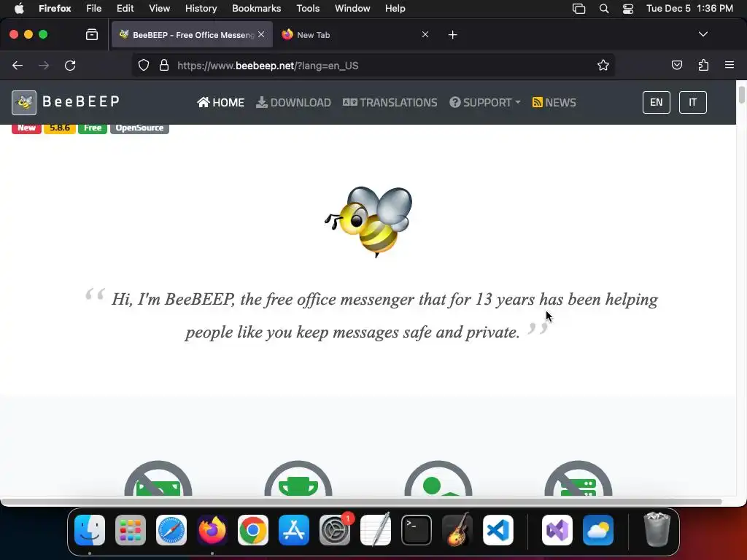Open the View menu

point(159,8)
